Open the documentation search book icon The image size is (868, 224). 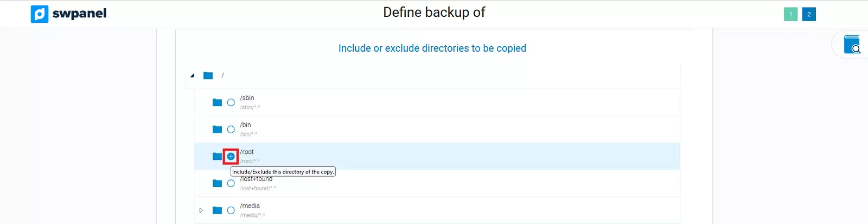pos(852,45)
